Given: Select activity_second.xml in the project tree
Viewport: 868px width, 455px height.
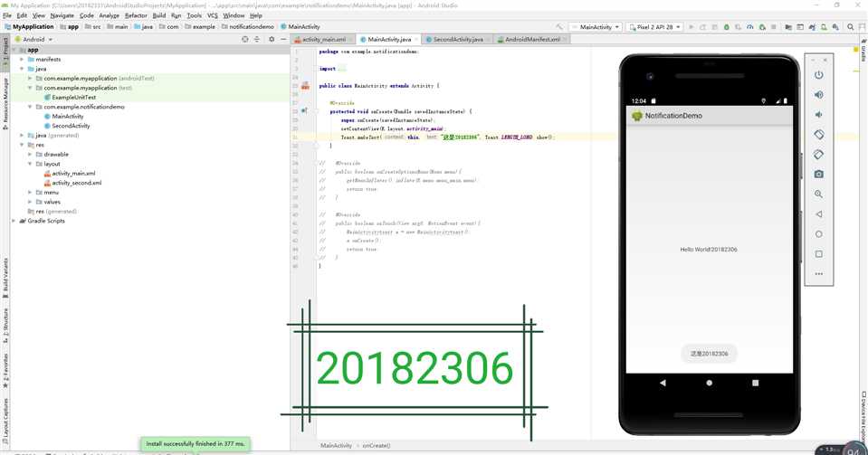Looking at the screenshot, I should pos(76,183).
